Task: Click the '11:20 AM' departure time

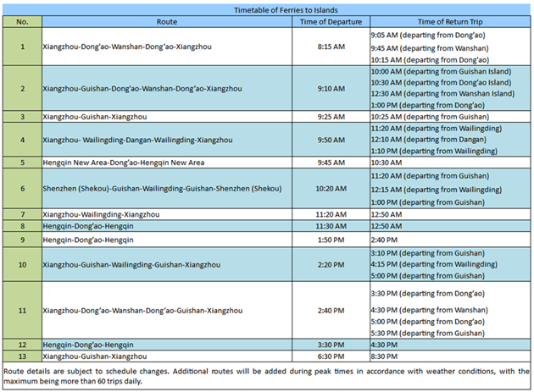Action: [331, 214]
